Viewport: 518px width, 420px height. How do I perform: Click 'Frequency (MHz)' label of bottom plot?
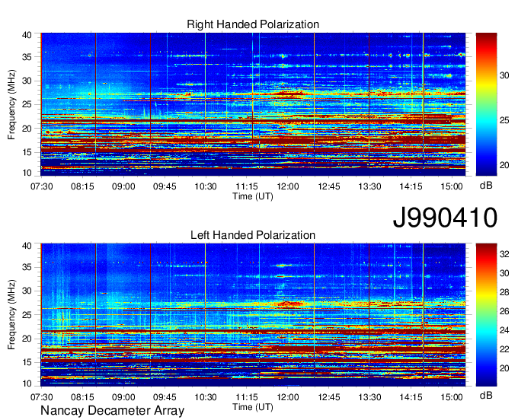click(11, 315)
